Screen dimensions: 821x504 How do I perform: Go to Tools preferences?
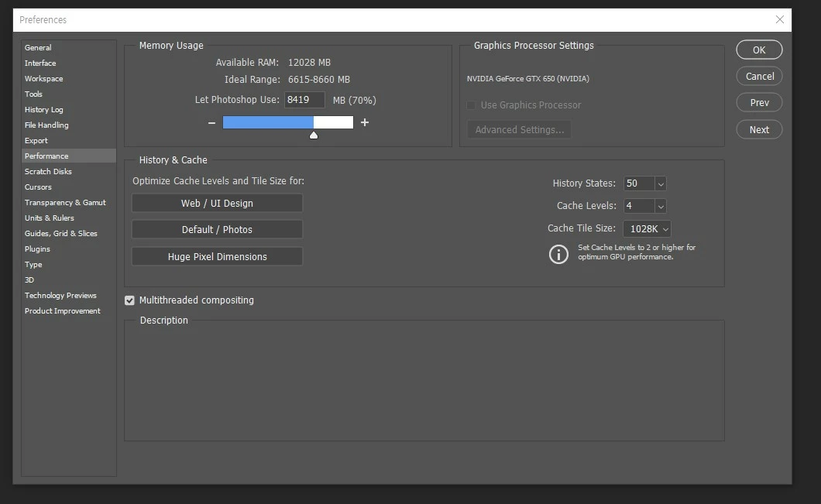point(68,94)
